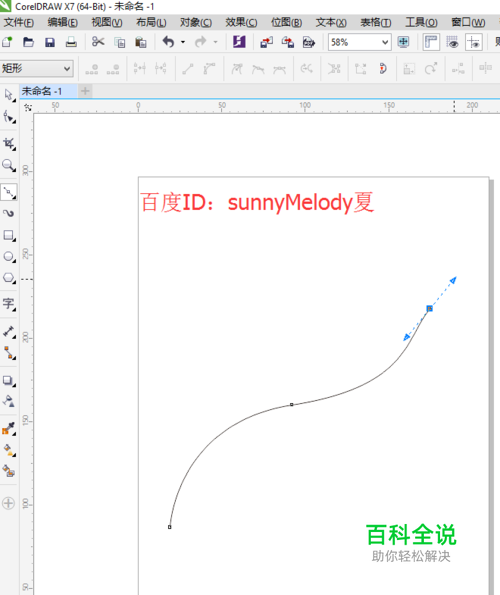500x595 pixels.
Task: Select the Shape edit tool
Action: click(9, 116)
